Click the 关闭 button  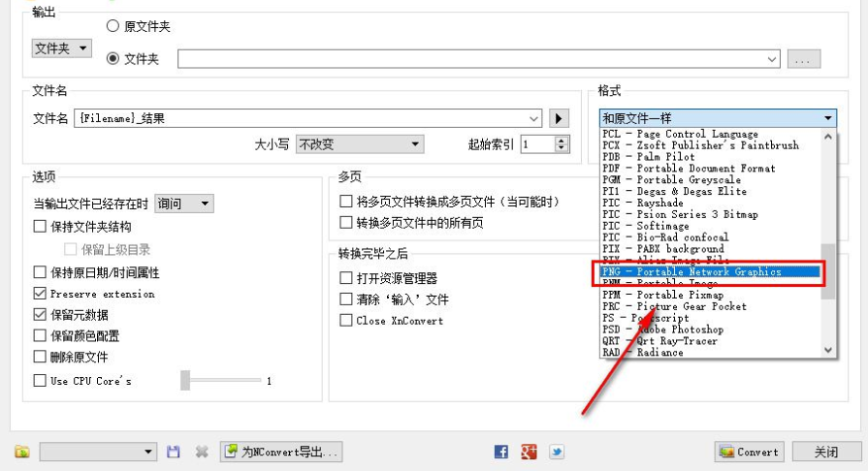826,452
